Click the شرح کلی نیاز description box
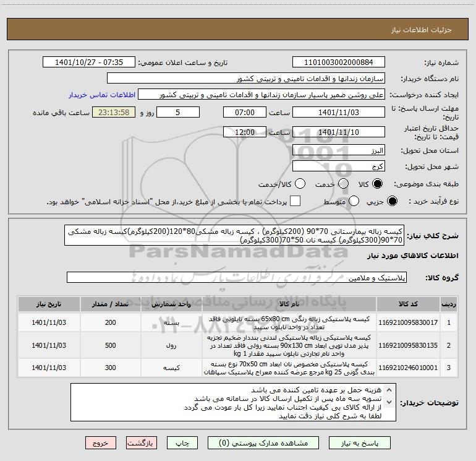 coord(234,236)
